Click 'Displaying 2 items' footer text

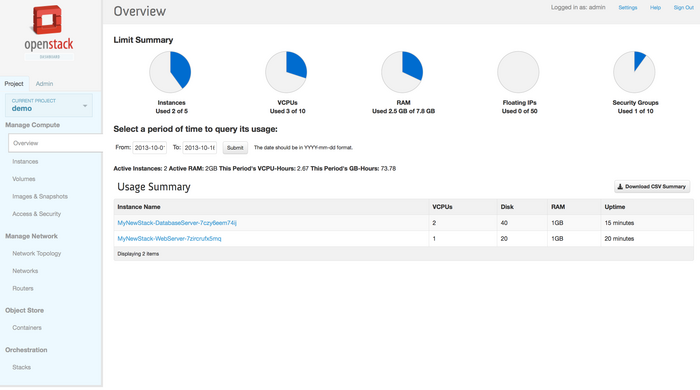(x=138, y=254)
